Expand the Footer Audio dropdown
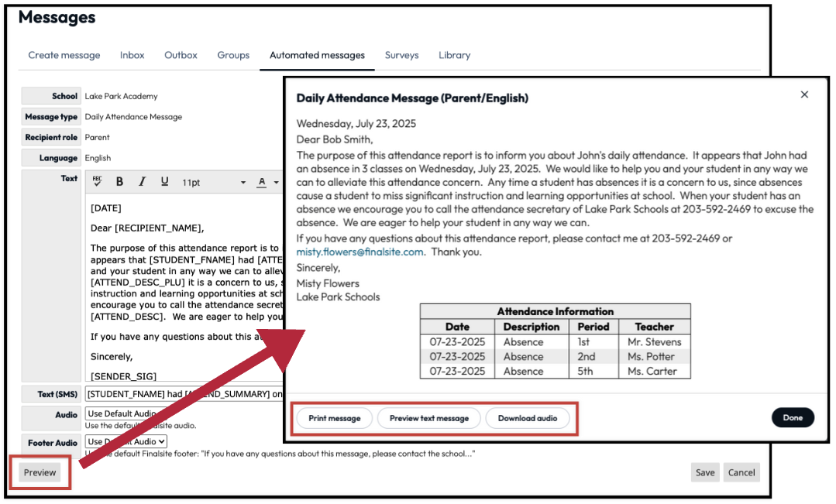 pyautogui.click(x=126, y=442)
